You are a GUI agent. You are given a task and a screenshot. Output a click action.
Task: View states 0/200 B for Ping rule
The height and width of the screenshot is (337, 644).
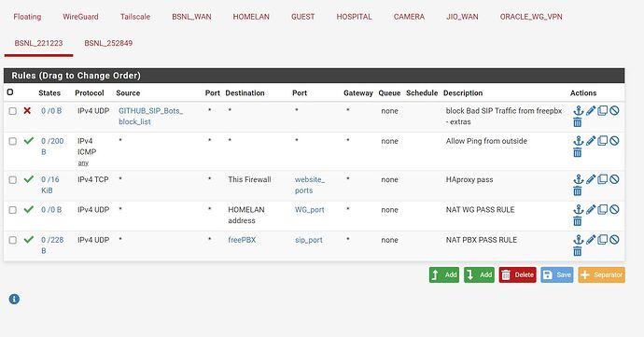(x=52, y=147)
